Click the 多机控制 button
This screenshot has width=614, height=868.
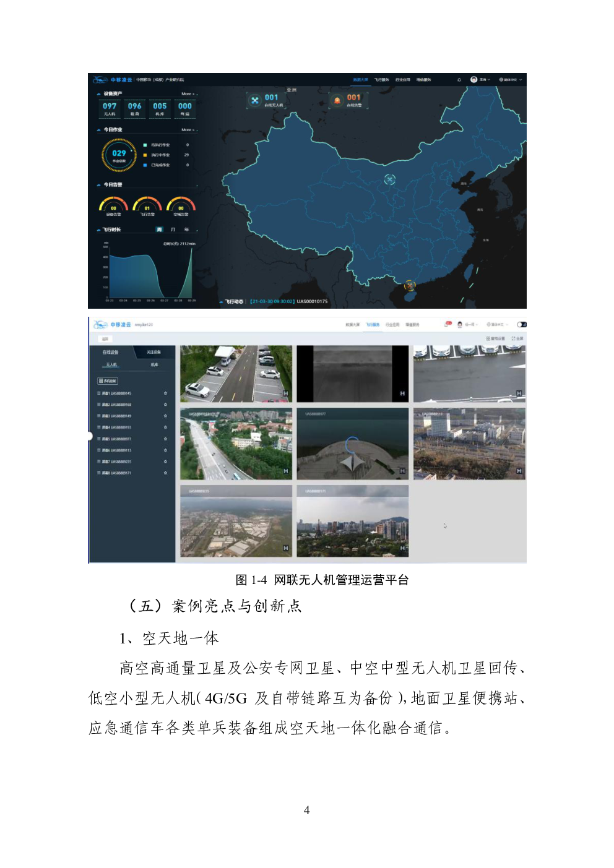(108, 381)
